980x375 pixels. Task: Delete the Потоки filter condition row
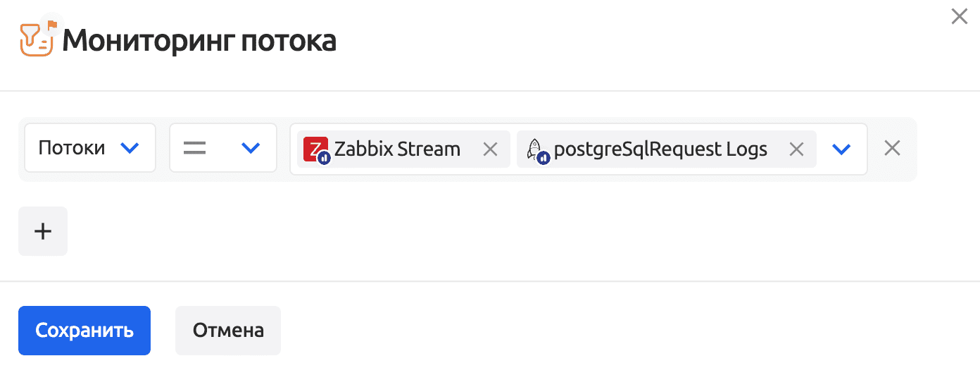point(892,149)
